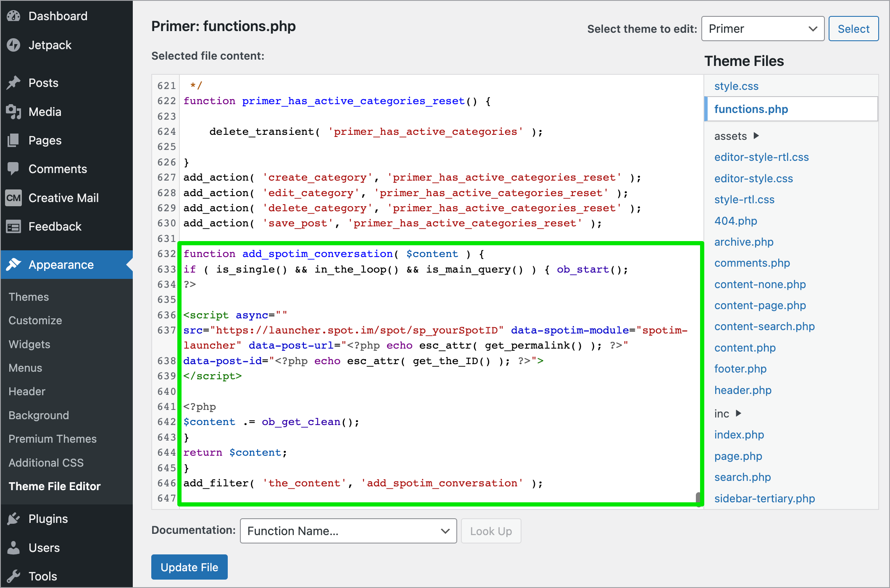Open style.css in Theme Files
Viewport: 890px width, 588px height.
(x=736, y=86)
